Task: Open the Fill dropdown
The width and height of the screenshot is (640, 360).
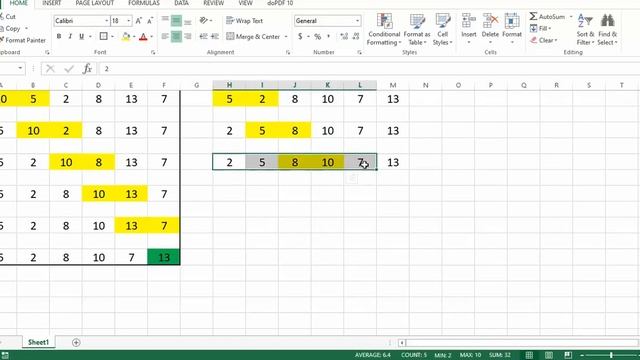Action: point(540,29)
